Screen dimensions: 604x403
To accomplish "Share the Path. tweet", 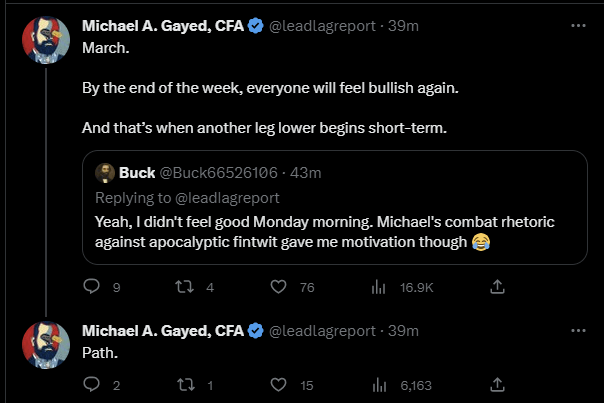I will coord(497,385).
